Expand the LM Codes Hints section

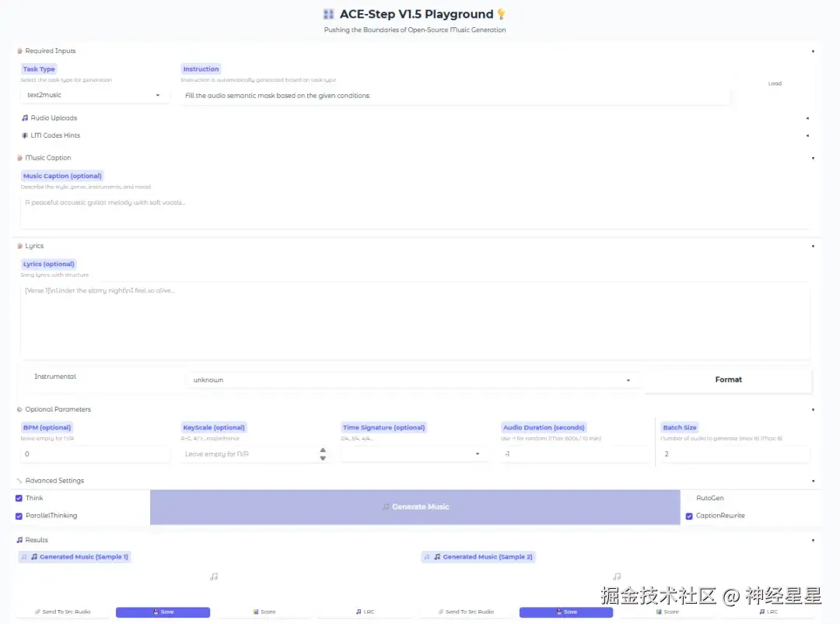pyautogui.click(x=808, y=135)
